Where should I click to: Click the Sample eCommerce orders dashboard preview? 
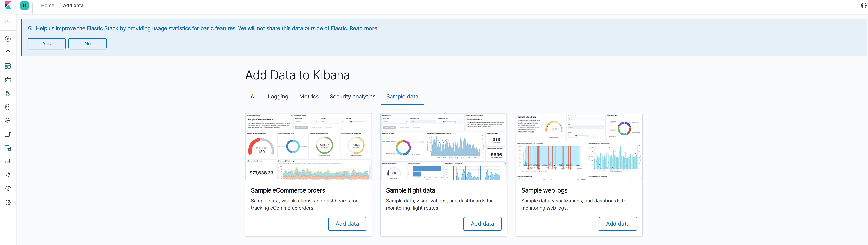(309, 147)
